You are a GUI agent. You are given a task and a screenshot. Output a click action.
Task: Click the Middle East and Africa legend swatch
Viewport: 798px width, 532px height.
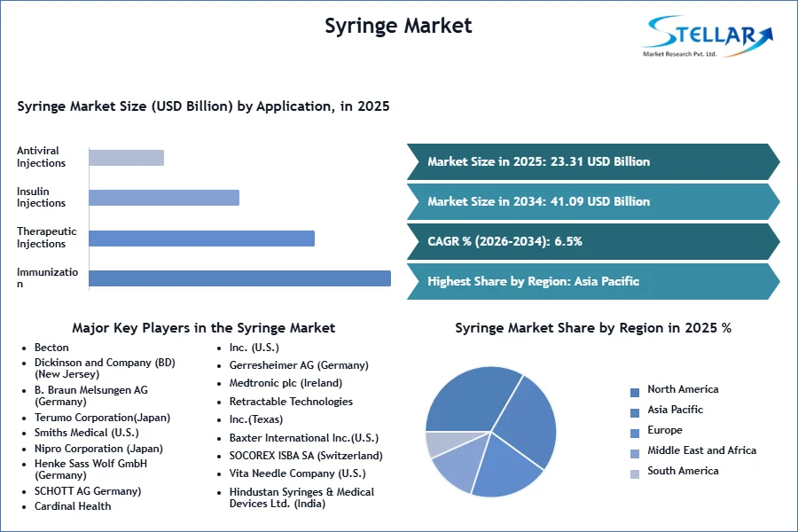635,454
